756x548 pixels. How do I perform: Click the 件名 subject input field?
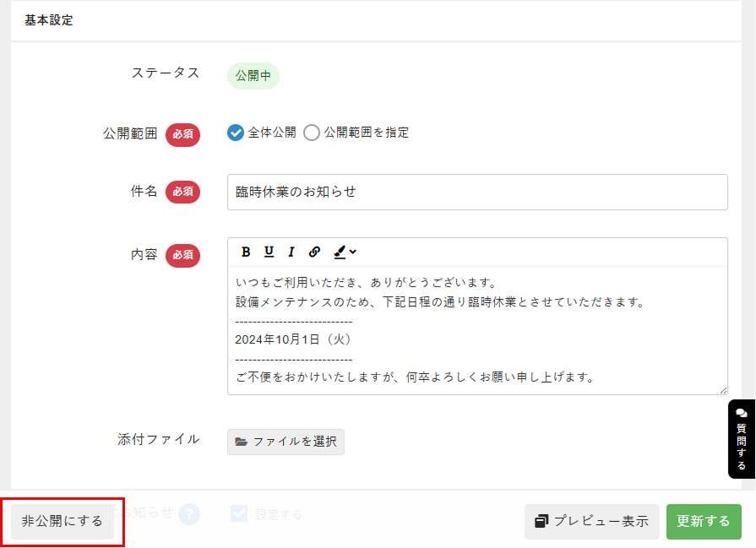(477, 192)
